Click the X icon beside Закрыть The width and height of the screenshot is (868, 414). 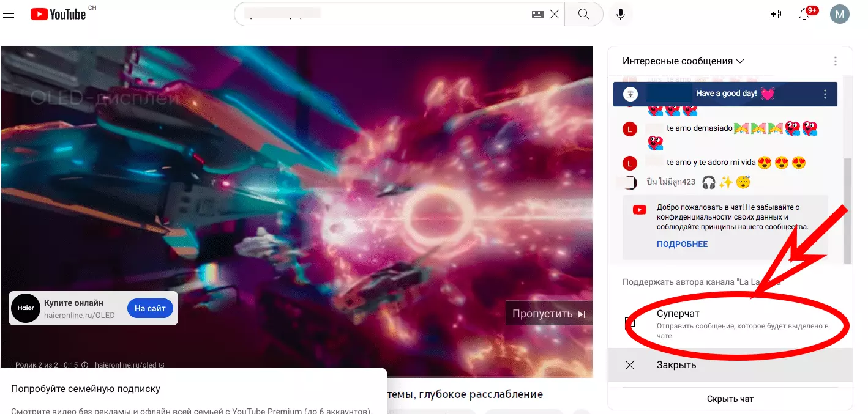tap(630, 365)
